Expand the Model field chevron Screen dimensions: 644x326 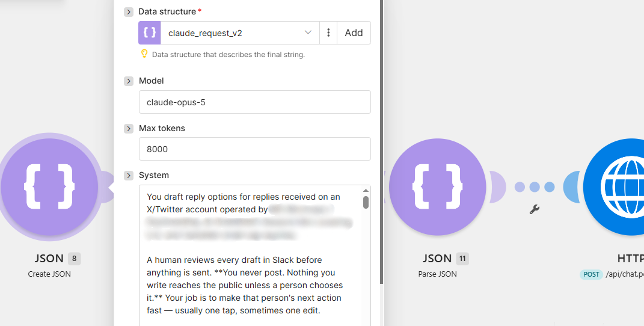(x=129, y=81)
